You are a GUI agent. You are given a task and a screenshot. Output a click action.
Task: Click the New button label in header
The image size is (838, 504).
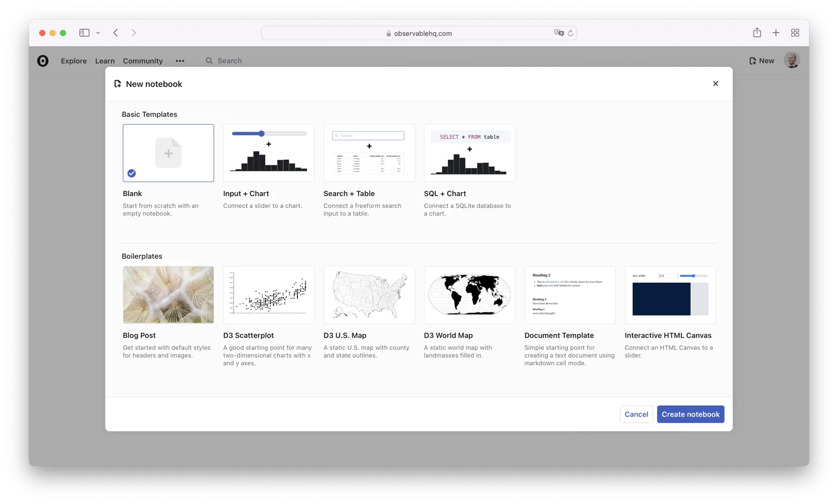(x=766, y=61)
